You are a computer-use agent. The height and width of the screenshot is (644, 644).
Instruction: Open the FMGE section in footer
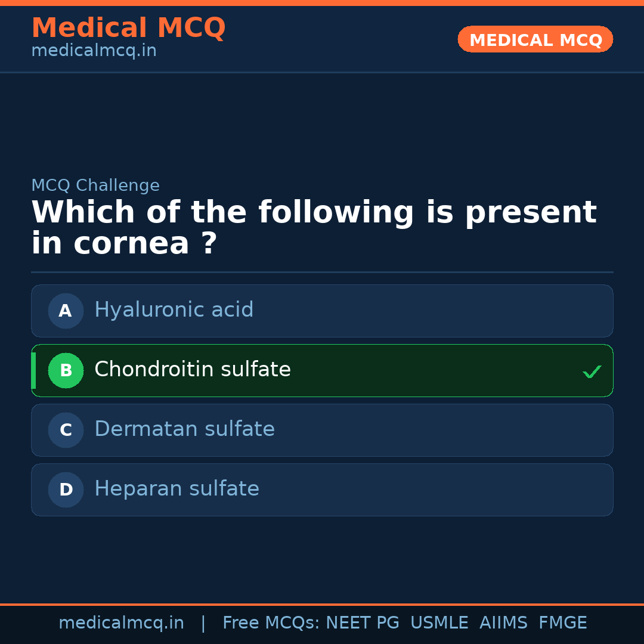[562, 623]
